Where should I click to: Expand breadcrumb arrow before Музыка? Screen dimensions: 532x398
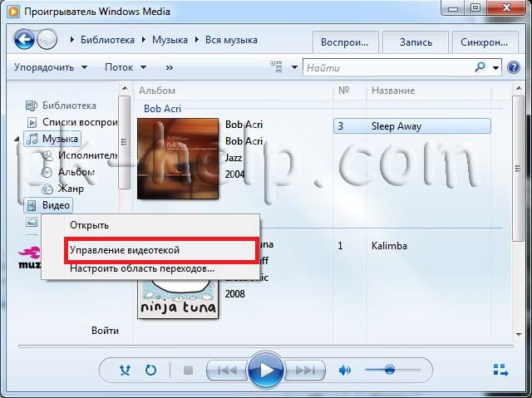pyautogui.click(x=144, y=40)
